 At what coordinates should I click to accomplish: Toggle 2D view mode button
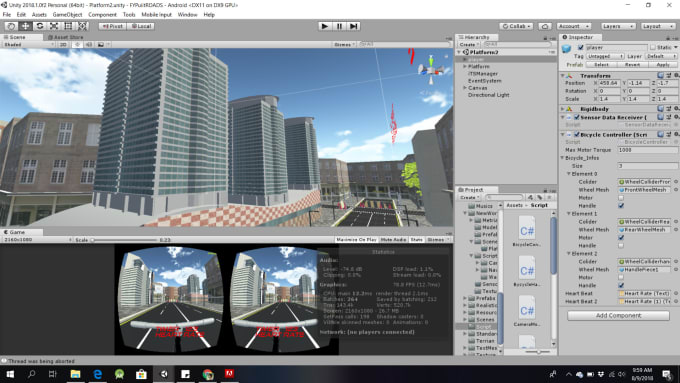(x=63, y=44)
